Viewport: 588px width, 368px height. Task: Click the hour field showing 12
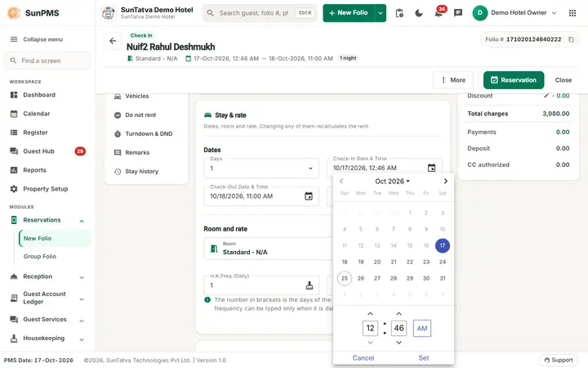pos(370,328)
